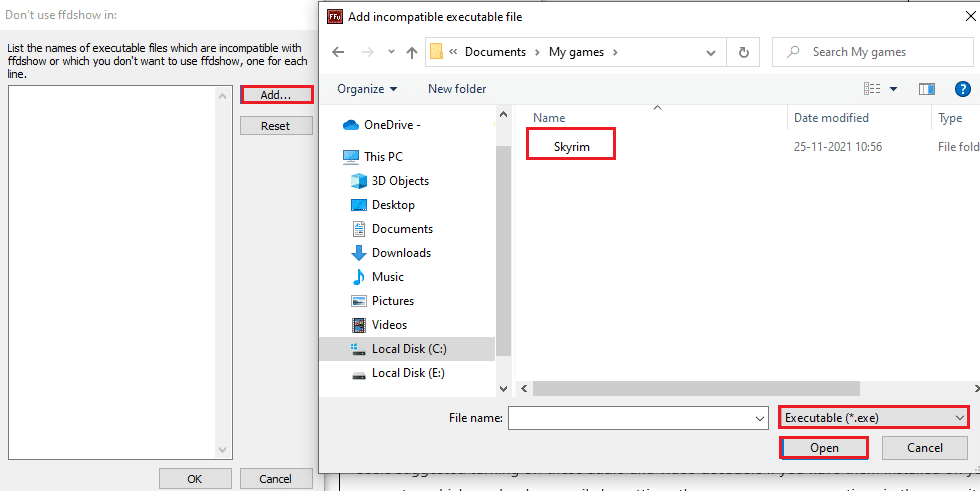Select This PC in navigation pane

pos(372,156)
